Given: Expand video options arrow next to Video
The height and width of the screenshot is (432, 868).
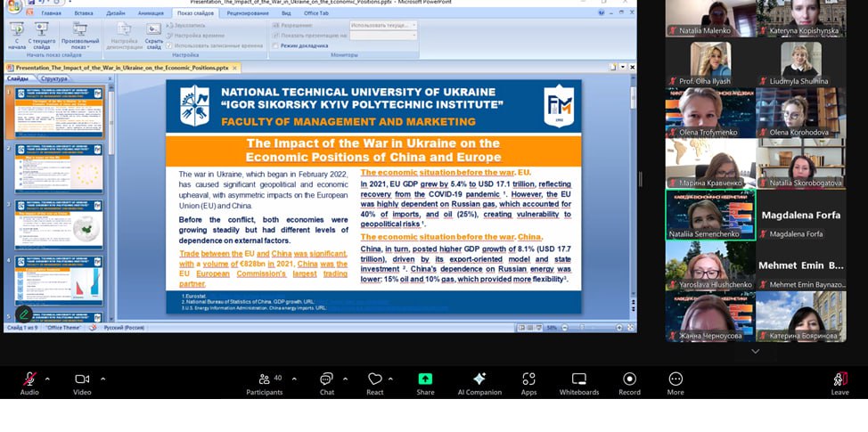Looking at the screenshot, I should tap(103, 379).
